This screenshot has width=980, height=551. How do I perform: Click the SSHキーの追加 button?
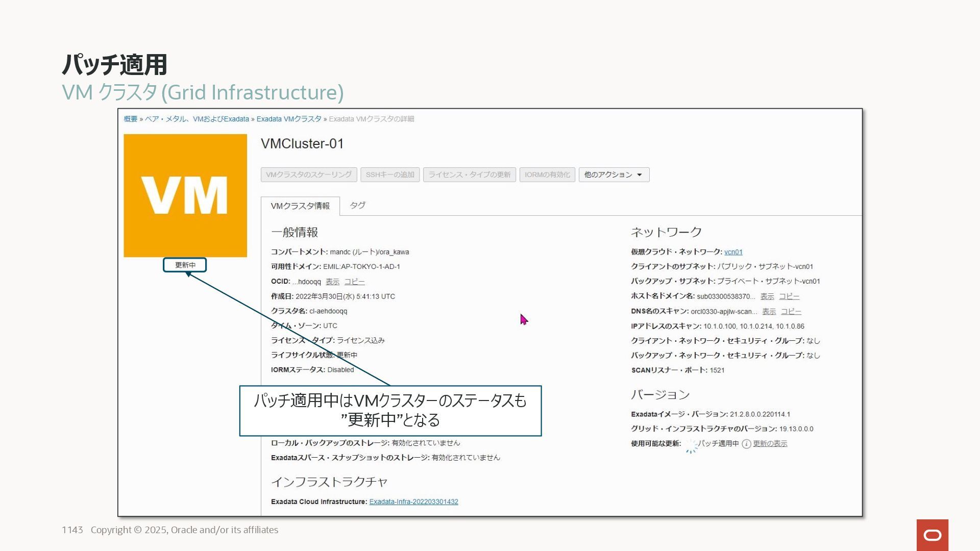(x=390, y=174)
